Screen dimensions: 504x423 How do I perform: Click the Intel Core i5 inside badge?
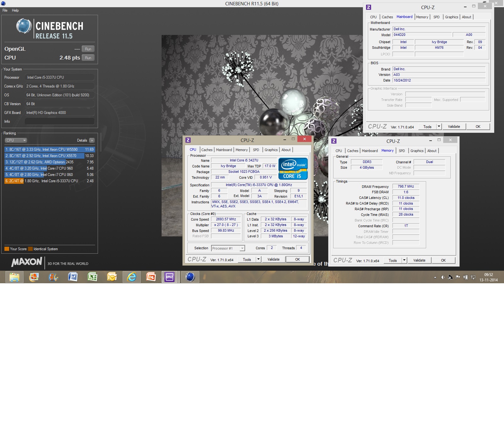(x=293, y=169)
